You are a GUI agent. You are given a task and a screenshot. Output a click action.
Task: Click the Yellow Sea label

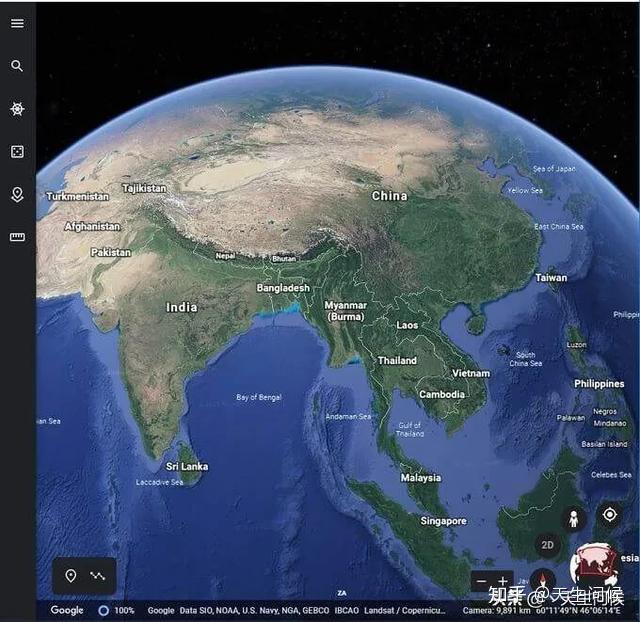pos(525,190)
